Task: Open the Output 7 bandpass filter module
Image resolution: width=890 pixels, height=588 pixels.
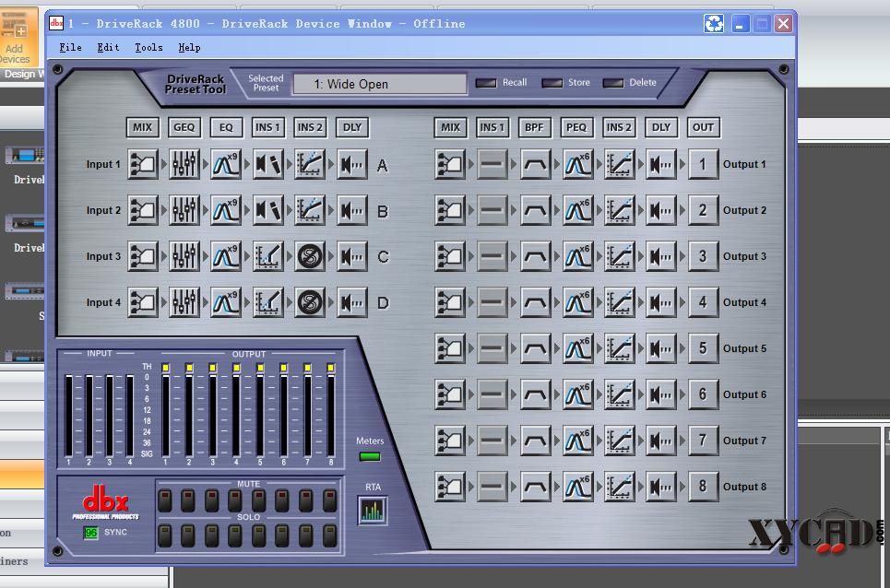Action: pyautogui.click(x=535, y=441)
